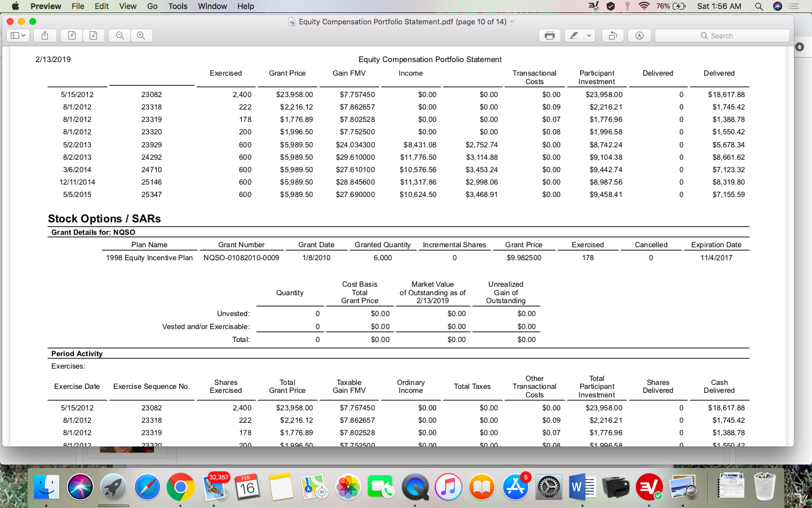Open Google Chrome from the Dock
Image resolution: width=812 pixels, height=508 pixels.
(x=180, y=487)
